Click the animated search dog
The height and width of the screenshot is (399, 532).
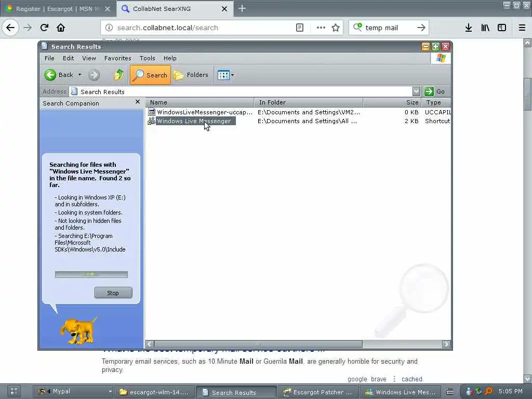pyautogui.click(x=78, y=330)
